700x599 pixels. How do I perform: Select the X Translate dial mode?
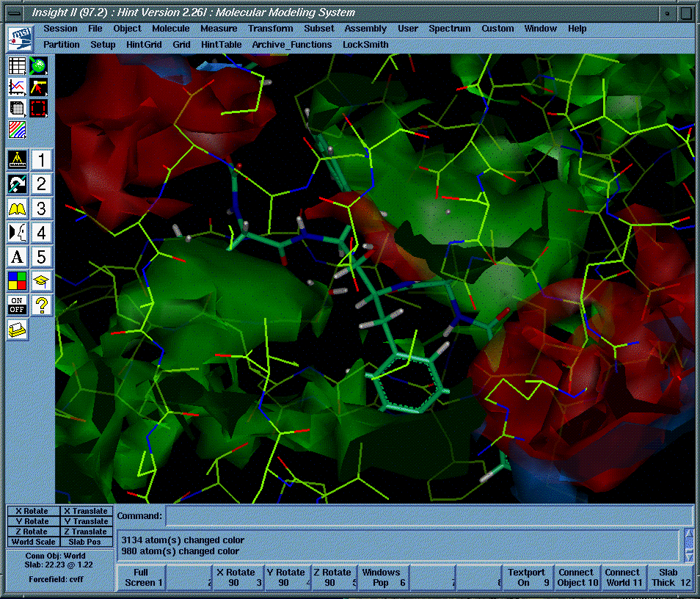[86, 511]
